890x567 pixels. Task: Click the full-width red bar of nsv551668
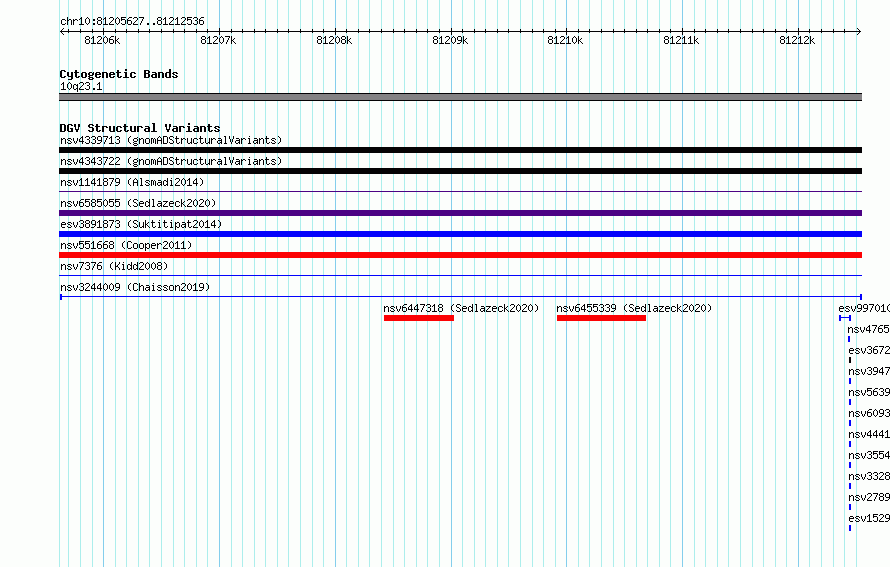[x=460, y=255]
